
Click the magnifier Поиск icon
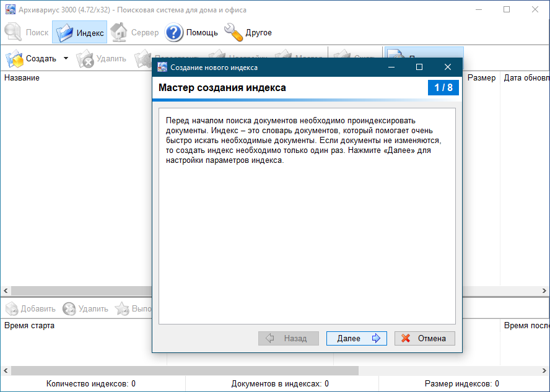14,32
